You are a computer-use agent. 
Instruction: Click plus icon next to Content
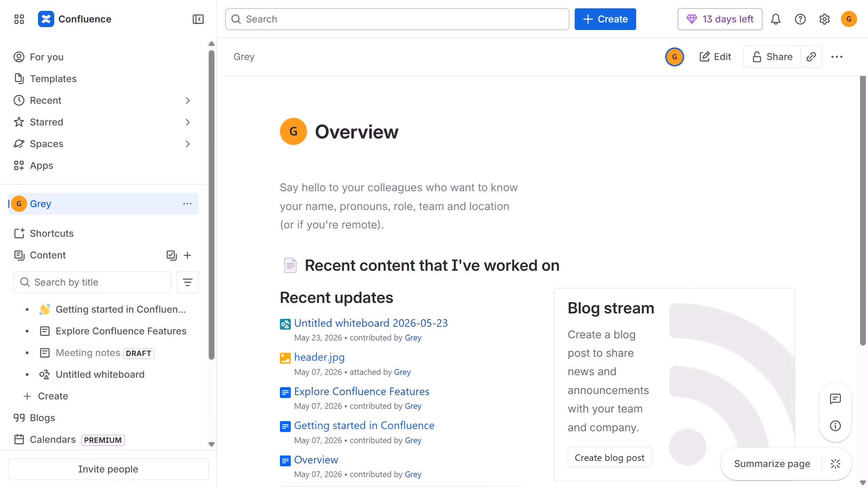tap(187, 255)
